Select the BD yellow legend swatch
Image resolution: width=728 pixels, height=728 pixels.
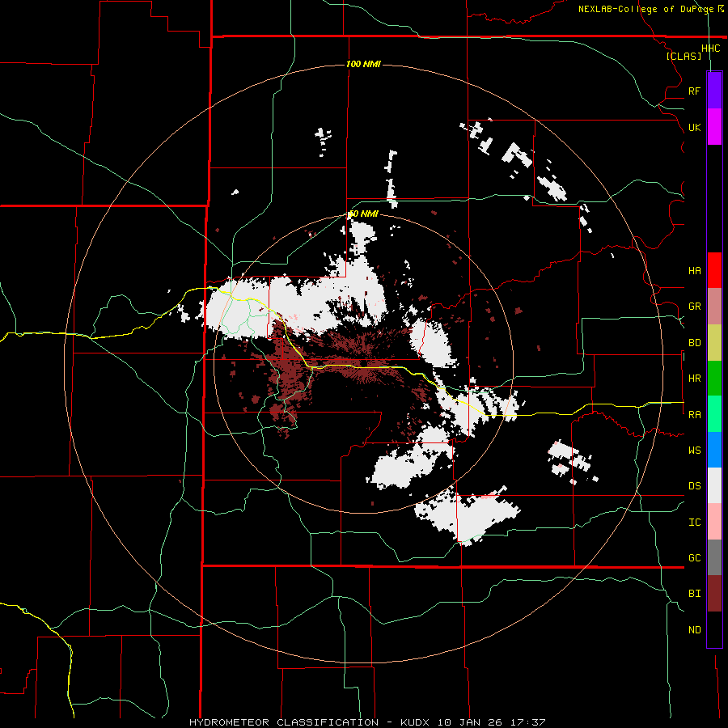point(714,342)
